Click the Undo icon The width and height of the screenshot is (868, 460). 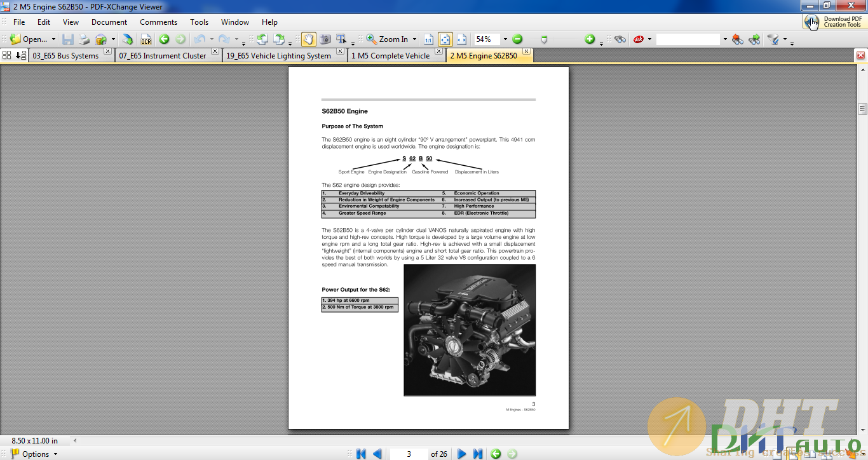200,39
